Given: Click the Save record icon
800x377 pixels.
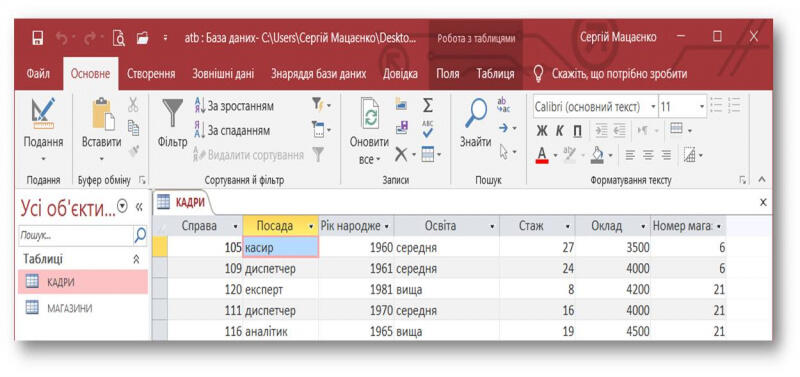Looking at the screenshot, I should point(402,128).
